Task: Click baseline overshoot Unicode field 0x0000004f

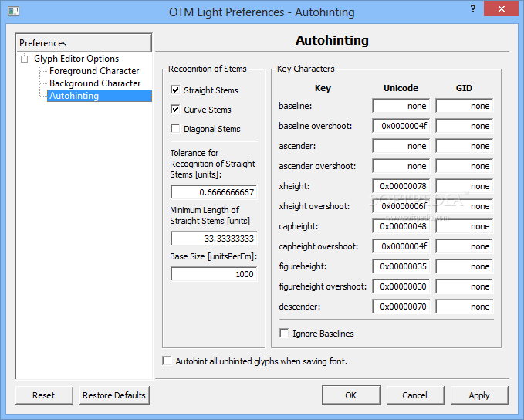Action: pos(401,126)
